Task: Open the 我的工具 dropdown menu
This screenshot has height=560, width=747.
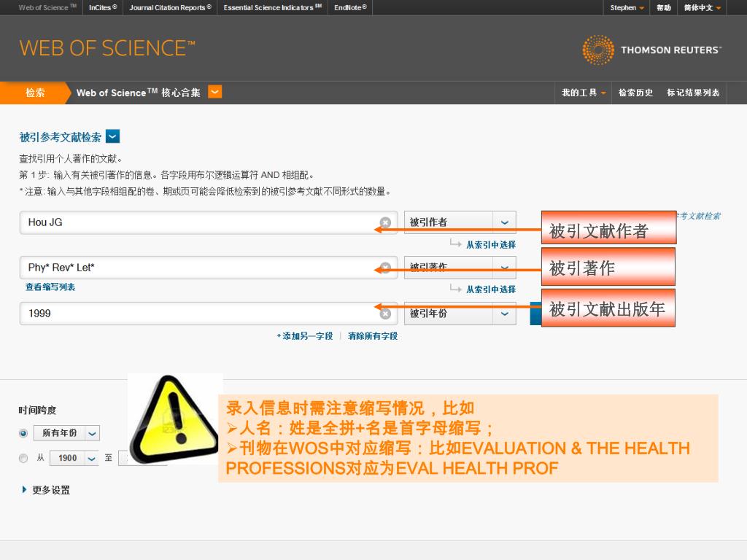Action: tap(583, 93)
